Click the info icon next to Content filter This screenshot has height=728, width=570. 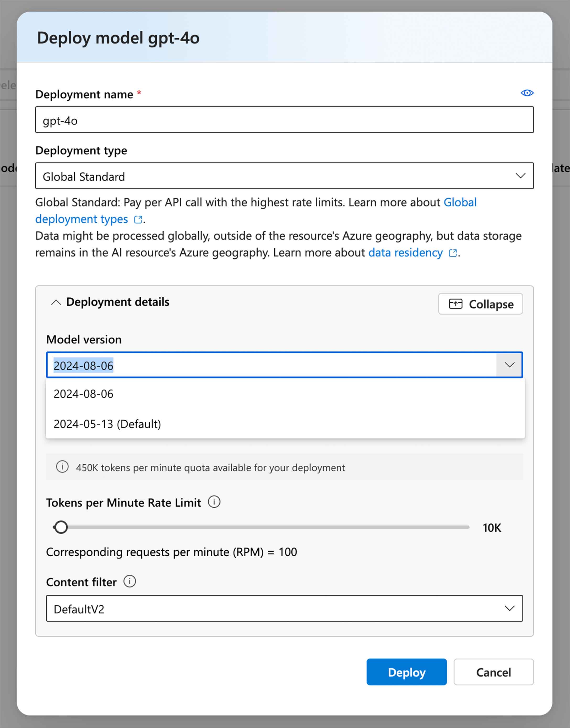(129, 581)
